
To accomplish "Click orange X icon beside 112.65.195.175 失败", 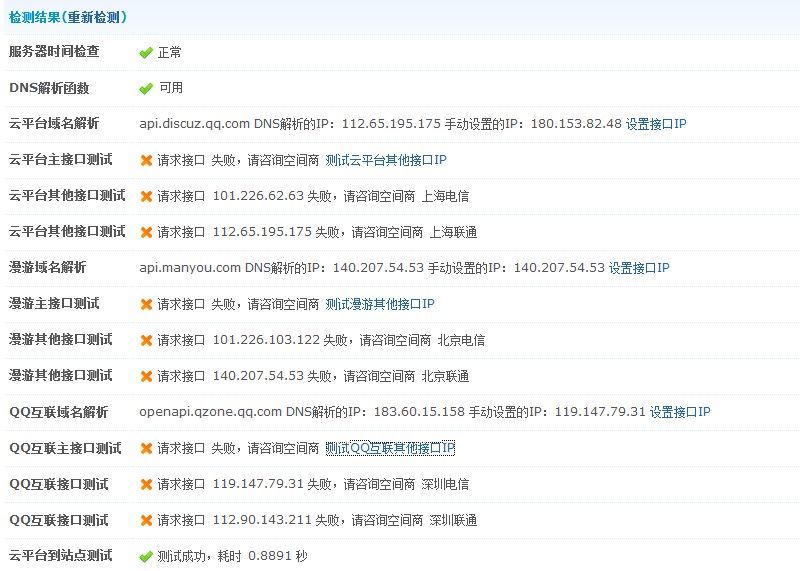I will pos(146,232).
